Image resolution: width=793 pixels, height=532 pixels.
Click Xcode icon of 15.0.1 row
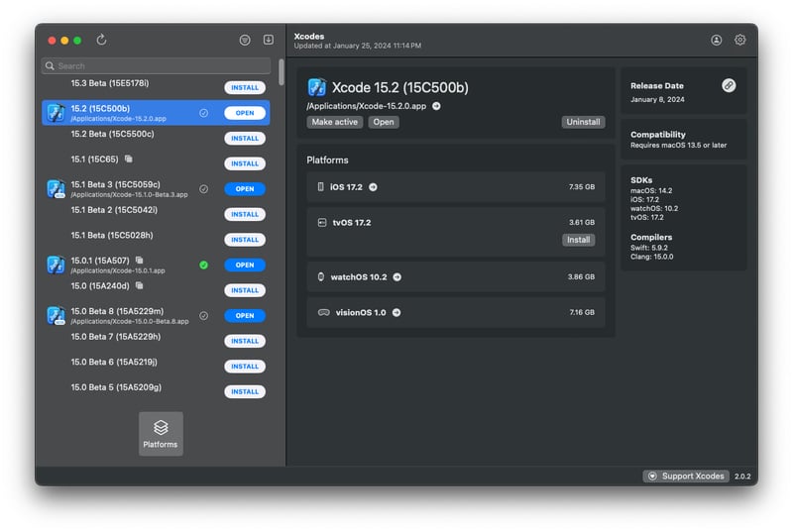point(56,265)
